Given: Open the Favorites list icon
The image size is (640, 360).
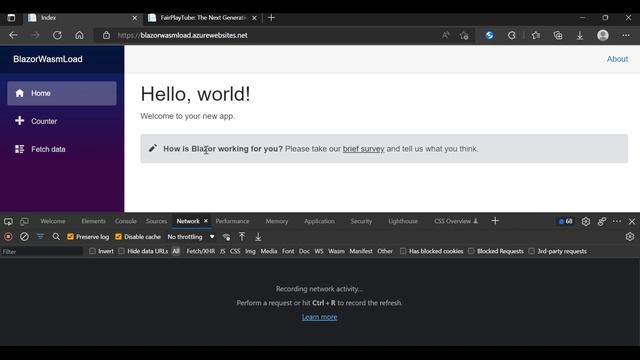Looking at the screenshot, I should [x=536, y=36].
